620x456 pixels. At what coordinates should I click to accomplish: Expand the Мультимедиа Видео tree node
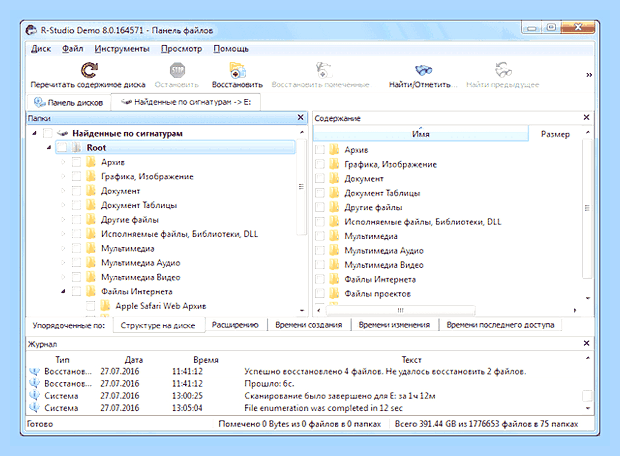coord(63,277)
